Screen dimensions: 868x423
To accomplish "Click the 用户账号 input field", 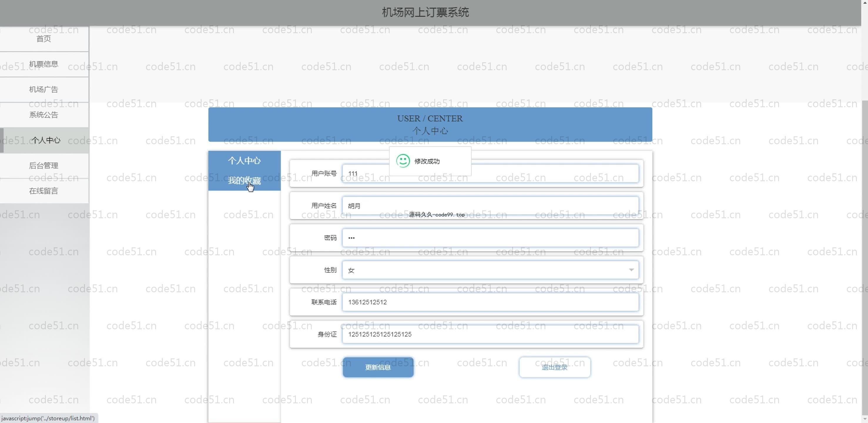I will point(490,173).
